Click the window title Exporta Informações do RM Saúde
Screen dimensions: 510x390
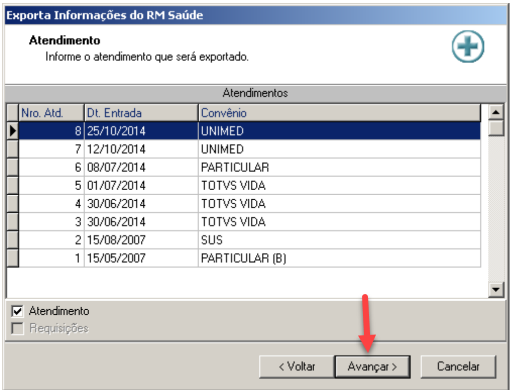[105, 15]
